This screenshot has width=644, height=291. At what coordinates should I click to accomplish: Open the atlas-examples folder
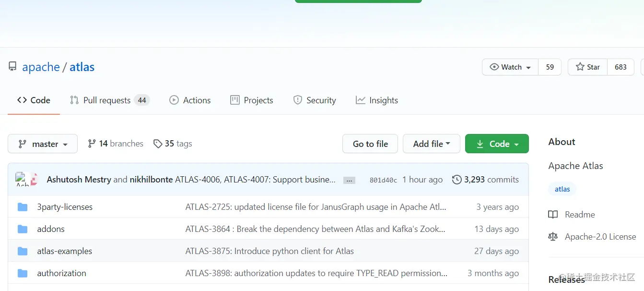point(65,251)
